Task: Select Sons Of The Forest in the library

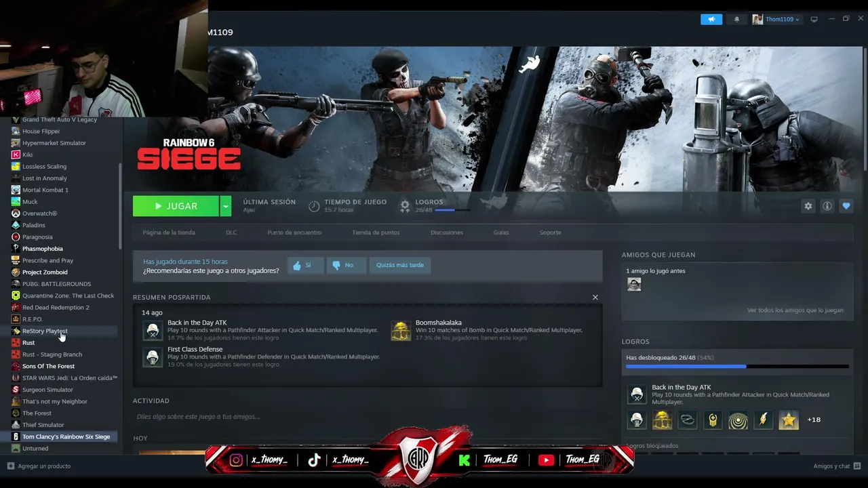Action: point(48,366)
